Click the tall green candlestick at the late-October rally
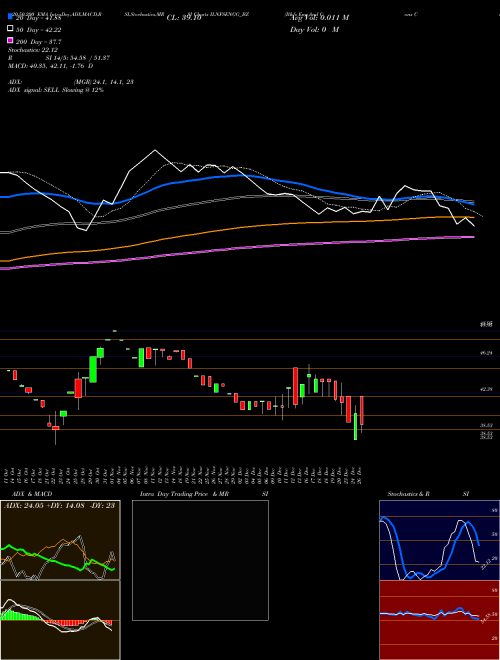The image size is (500, 660). click(x=93, y=369)
